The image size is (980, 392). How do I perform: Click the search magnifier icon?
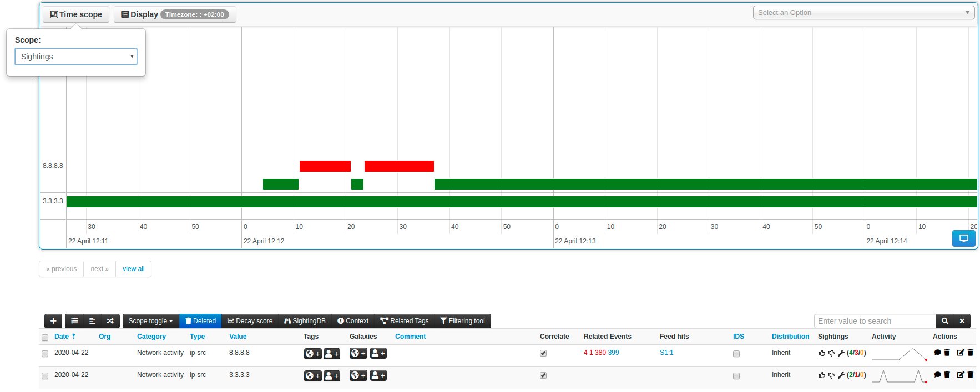(x=945, y=321)
